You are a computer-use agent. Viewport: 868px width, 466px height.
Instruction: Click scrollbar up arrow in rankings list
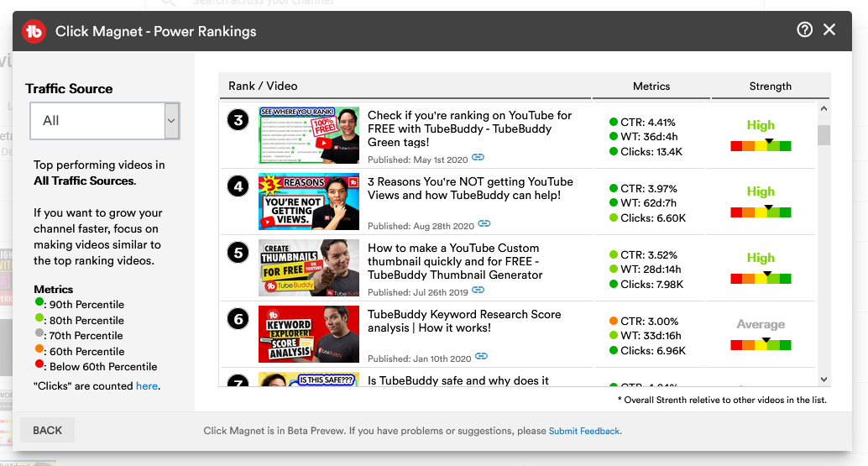[824, 108]
